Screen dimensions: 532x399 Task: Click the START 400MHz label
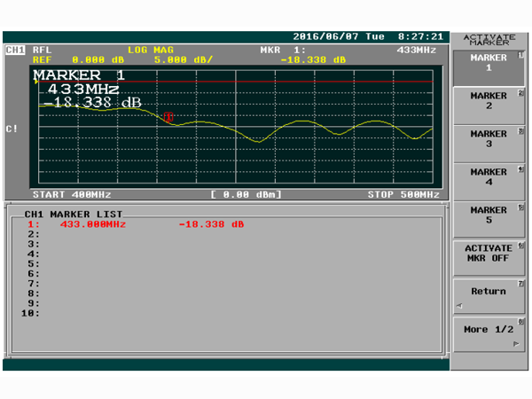(x=72, y=195)
